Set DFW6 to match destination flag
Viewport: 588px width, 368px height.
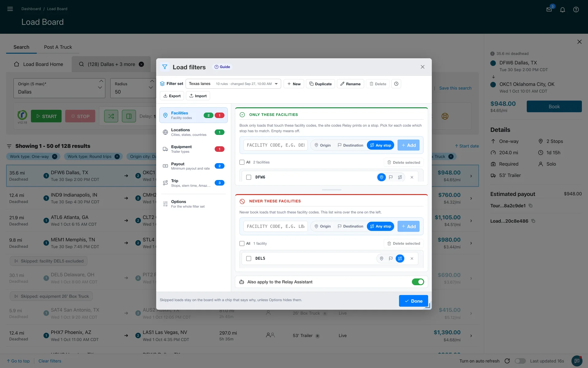[x=391, y=177]
